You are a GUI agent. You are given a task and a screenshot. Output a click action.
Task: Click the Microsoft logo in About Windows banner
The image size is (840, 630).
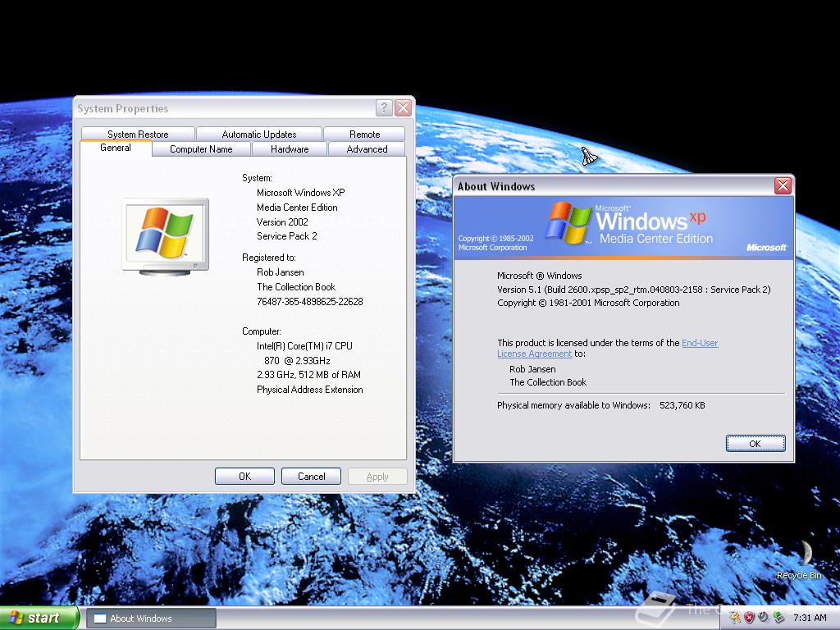[x=766, y=248]
